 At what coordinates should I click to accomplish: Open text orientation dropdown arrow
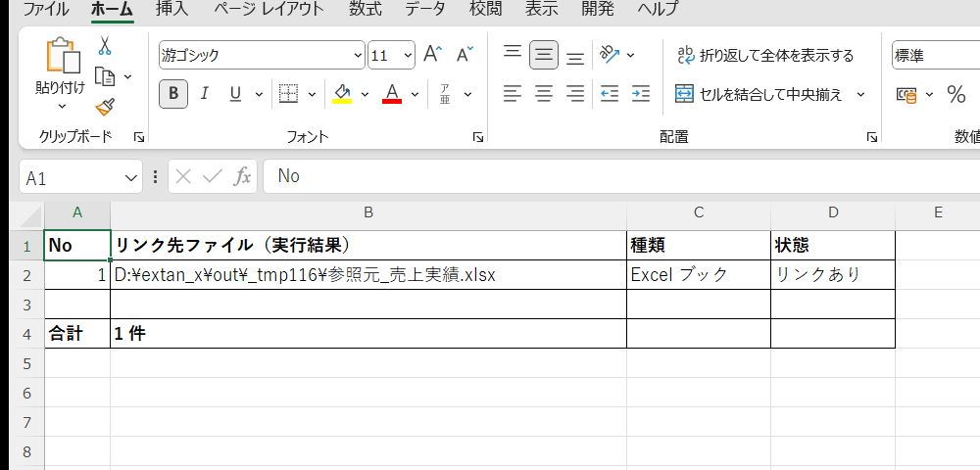(630, 55)
